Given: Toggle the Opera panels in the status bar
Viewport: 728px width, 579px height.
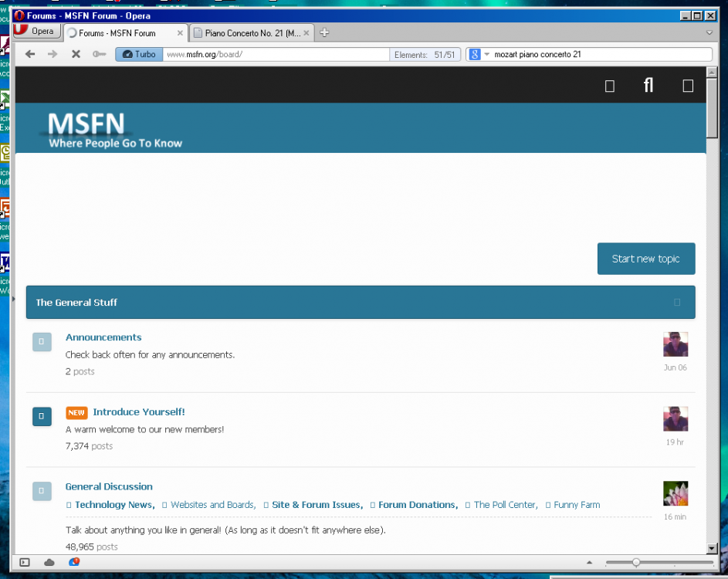Looking at the screenshot, I should (x=23, y=562).
